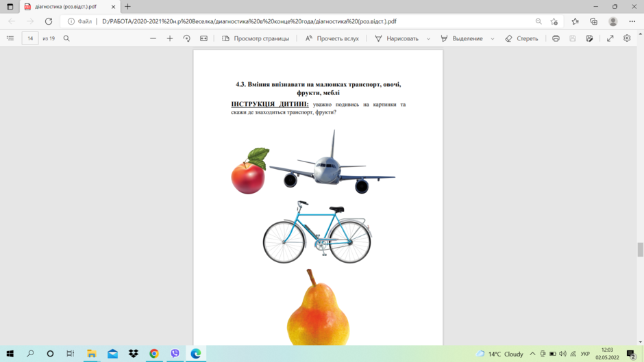Click the page number field showing 14
Screen dimensions: 644x362
coord(30,38)
